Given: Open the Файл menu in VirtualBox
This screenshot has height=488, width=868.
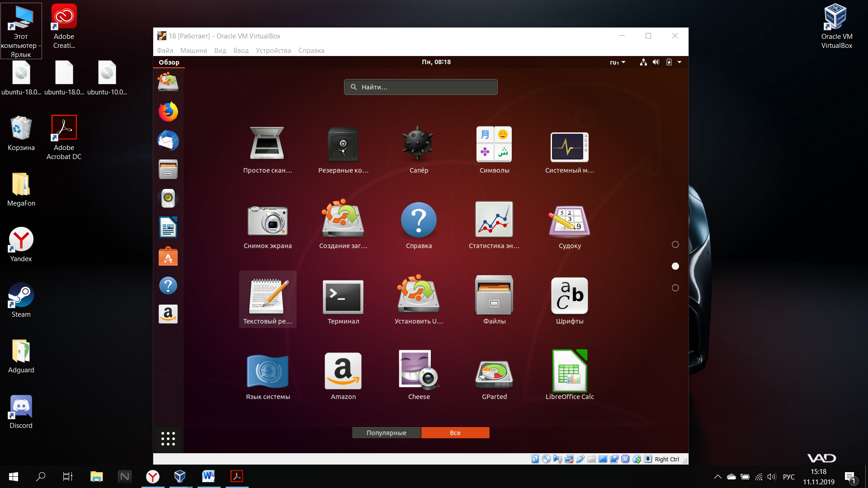Looking at the screenshot, I should tap(165, 51).
